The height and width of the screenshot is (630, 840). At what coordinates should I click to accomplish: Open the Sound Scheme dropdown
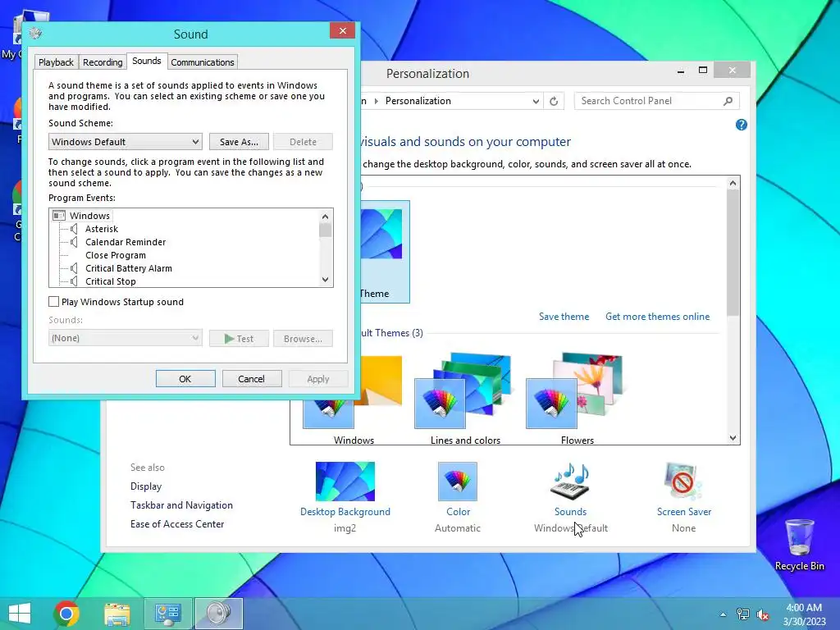pyautogui.click(x=126, y=142)
